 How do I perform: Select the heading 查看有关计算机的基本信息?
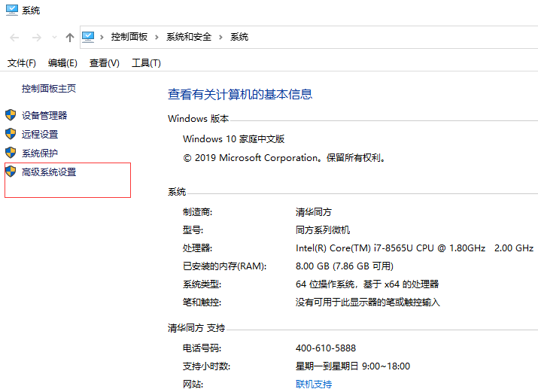(x=240, y=94)
